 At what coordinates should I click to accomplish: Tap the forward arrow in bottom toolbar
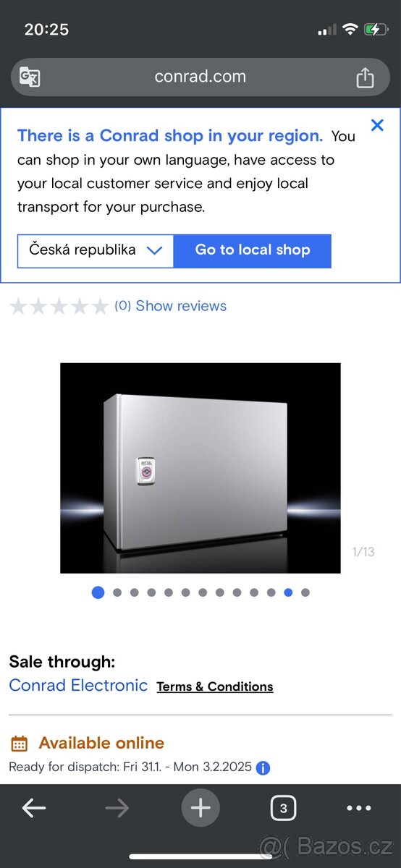pos(117,808)
